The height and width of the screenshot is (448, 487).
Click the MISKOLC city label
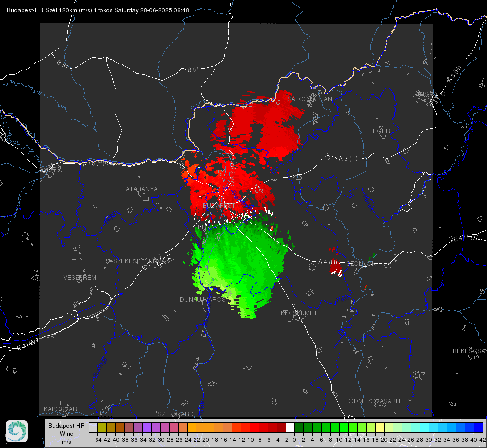coord(431,94)
